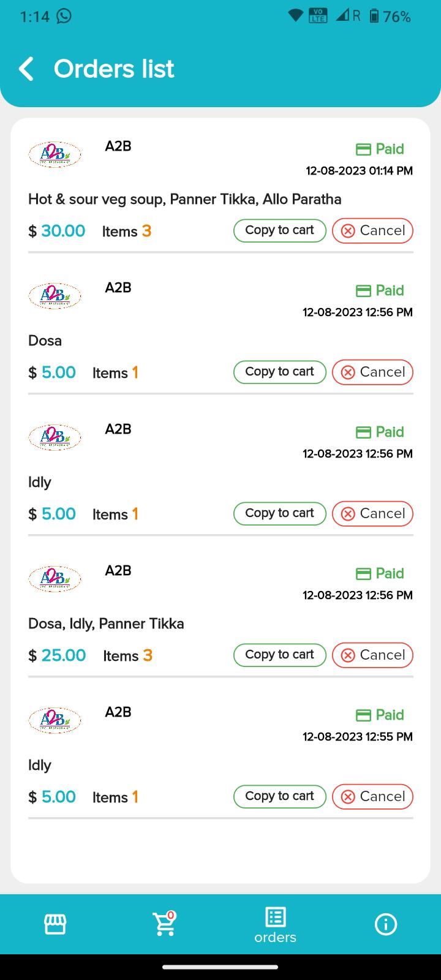This screenshot has width=441, height=980.
Task: Select the orders tab in bottom bar
Action: pyautogui.click(x=275, y=925)
